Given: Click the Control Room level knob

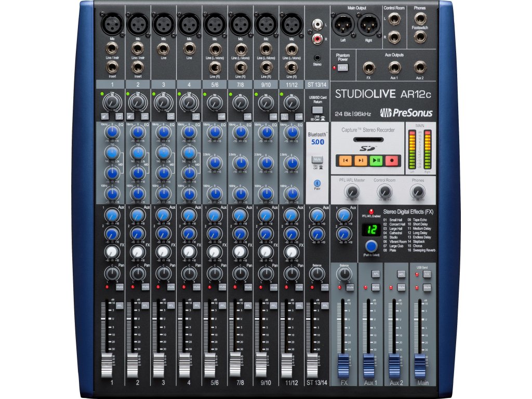Looking at the screenshot, I should [x=384, y=192].
